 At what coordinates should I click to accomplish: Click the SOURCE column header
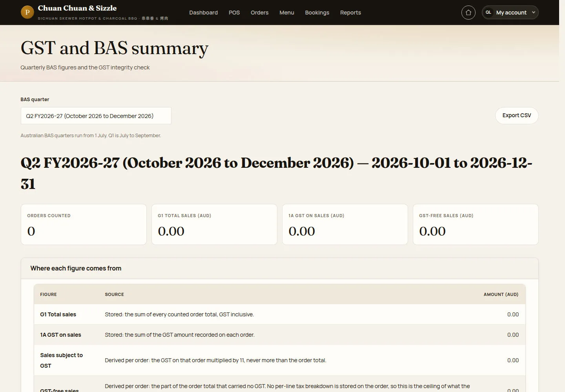[x=114, y=294]
